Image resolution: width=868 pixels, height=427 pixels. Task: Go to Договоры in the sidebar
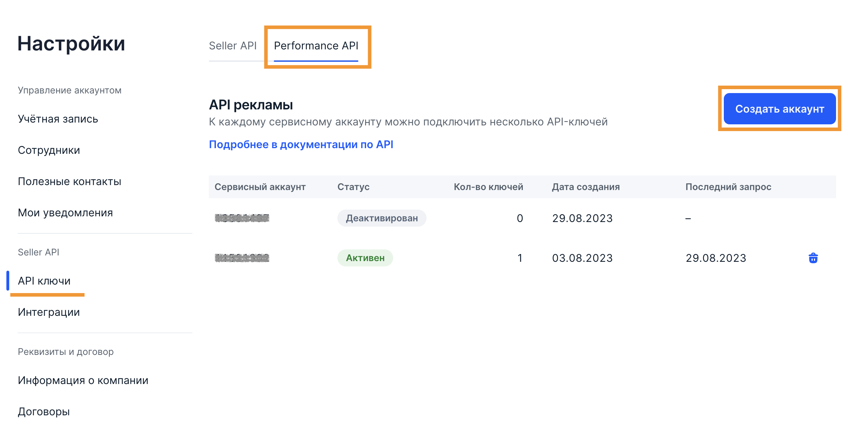click(x=44, y=412)
